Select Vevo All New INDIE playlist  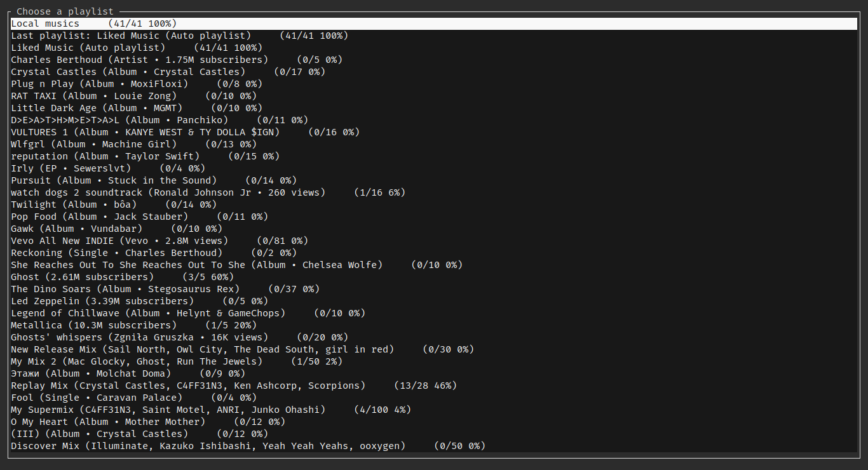click(x=434, y=241)
